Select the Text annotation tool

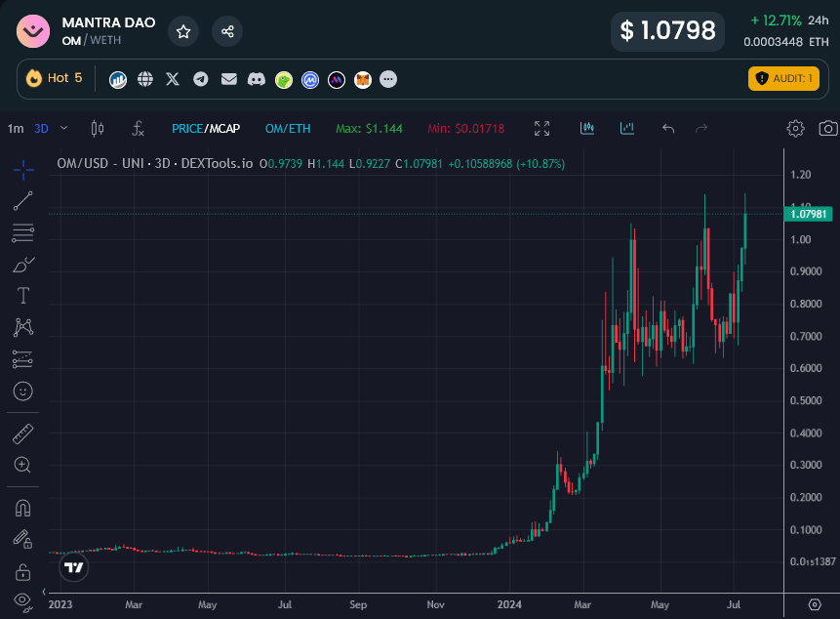(x=23, y=295)
